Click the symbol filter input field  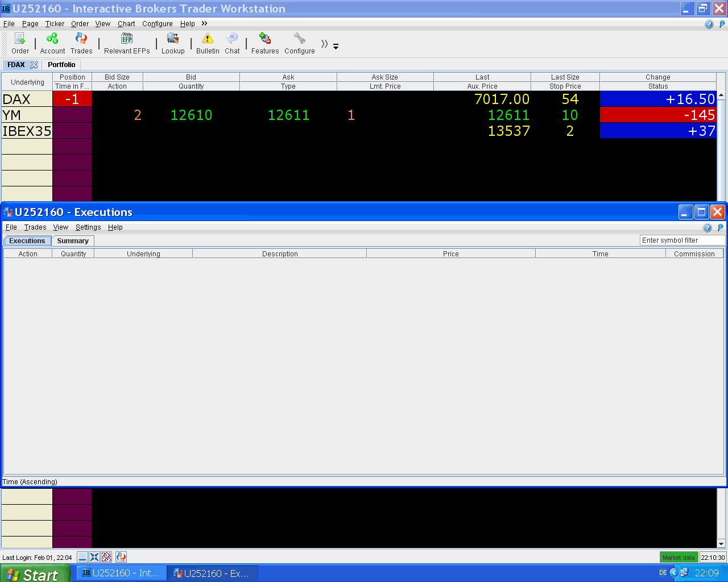point(682,240)
